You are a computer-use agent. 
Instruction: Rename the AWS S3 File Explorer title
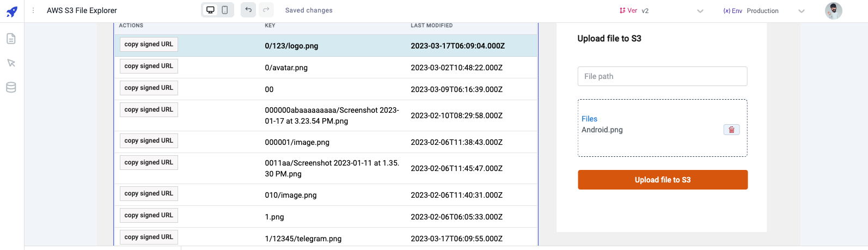pyautogui.click(x=82, y=10)
